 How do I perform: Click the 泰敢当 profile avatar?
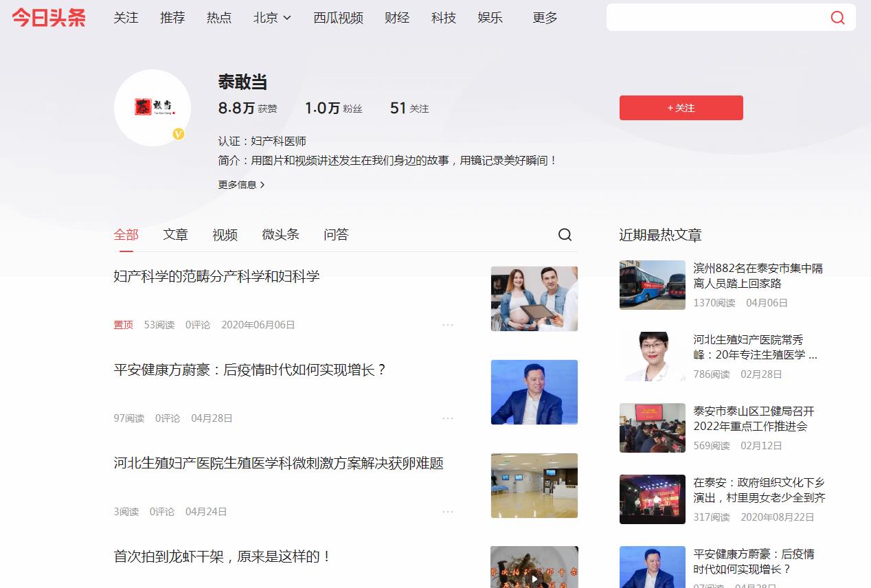pyautogui.click(x=152, y=108)
